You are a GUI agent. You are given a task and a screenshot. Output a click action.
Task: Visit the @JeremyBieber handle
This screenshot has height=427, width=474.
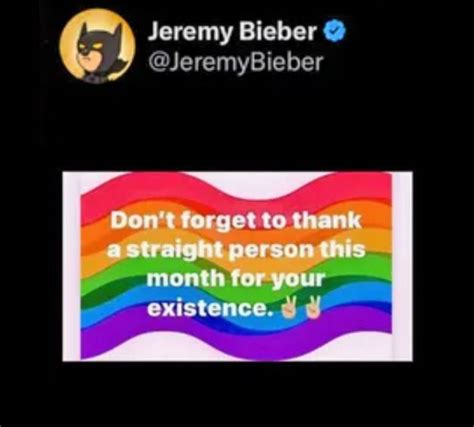(x=236, y=62)
